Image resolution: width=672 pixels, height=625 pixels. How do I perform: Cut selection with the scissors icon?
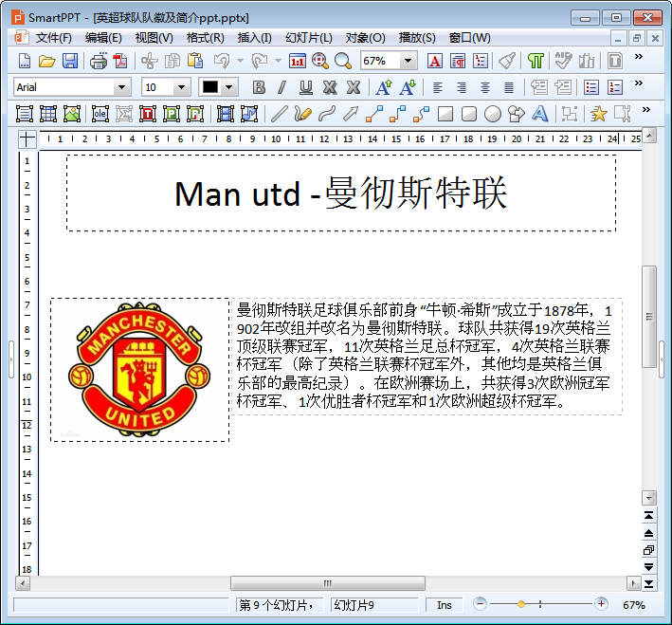click(x=149, y=61)
